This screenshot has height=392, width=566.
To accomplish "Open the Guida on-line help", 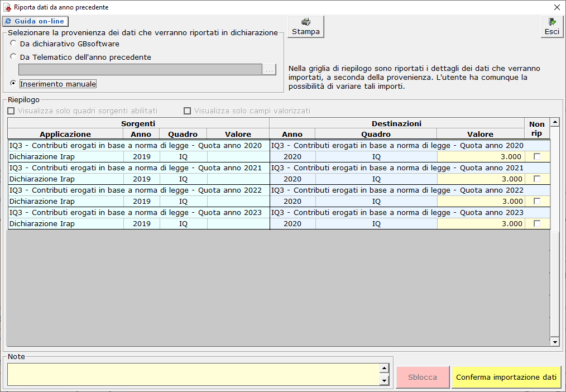I will pyautogui.click(x=35, y=21).
